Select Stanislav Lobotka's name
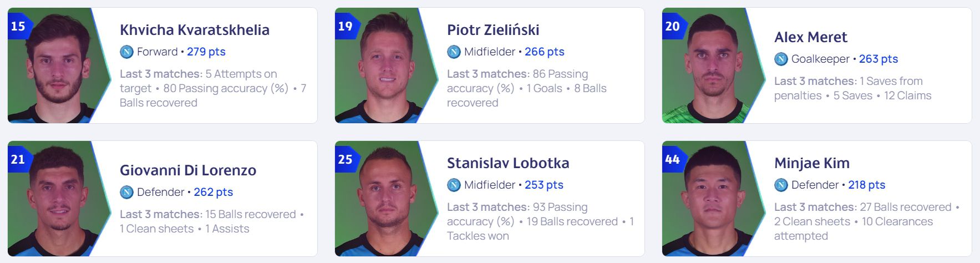This screenshot has height=263, width=980. pyautogui.click(x=508, y=163)
